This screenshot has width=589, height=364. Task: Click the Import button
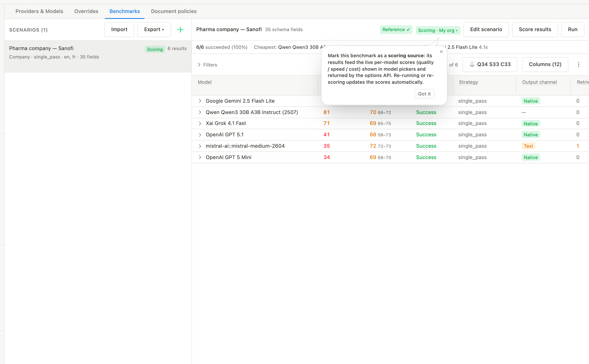tap(119, 30)
